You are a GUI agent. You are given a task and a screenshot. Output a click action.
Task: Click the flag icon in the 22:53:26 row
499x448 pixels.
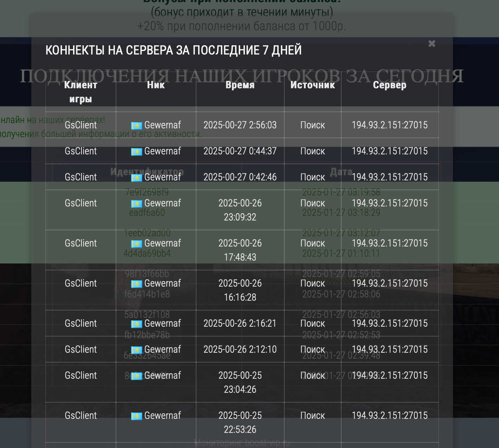137,416
